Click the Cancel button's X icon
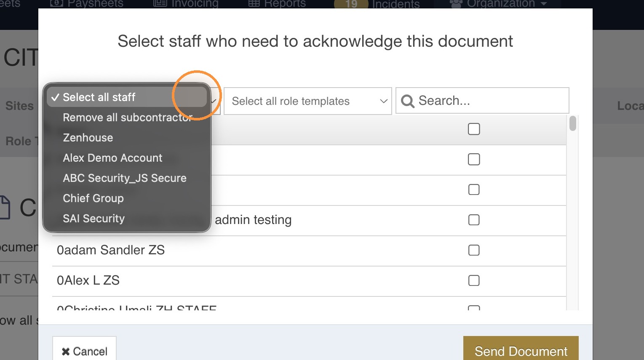 (66, 352)
